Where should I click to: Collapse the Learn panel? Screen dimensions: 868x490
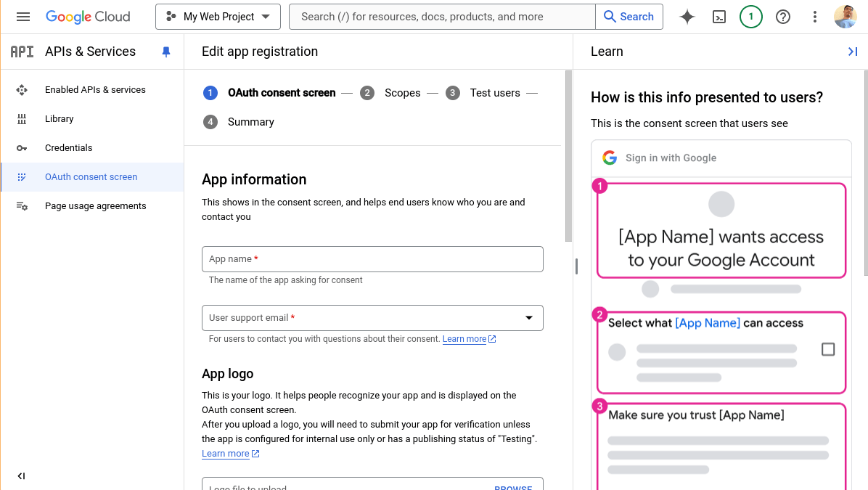853,52
